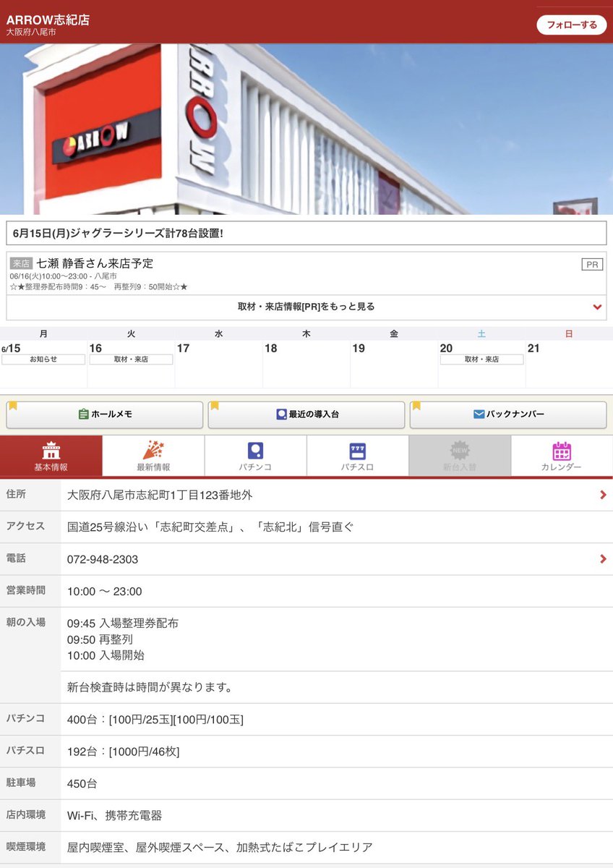Click 新台検査時は時間が異なります note
The image size is (613, 868).
tap(150, 687)
